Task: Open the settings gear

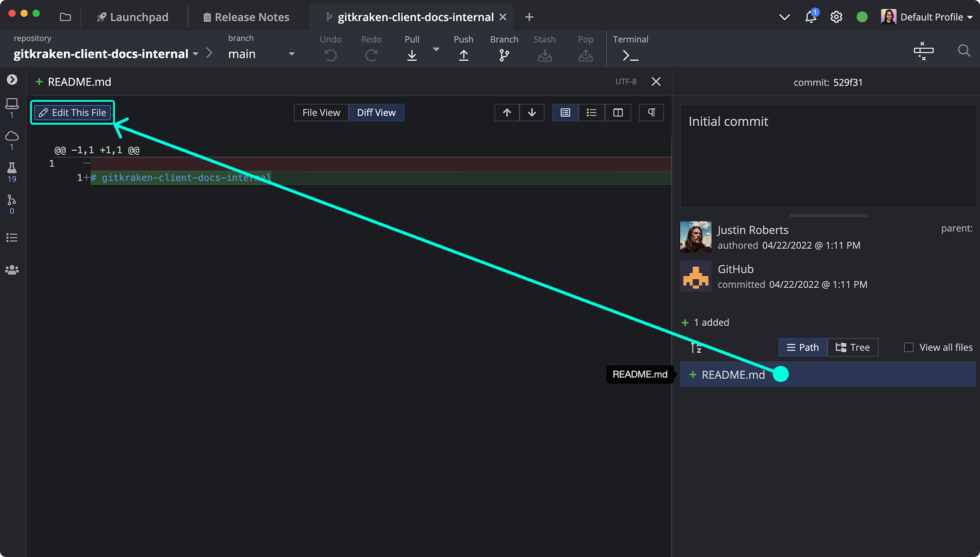Action: (836, 17)
